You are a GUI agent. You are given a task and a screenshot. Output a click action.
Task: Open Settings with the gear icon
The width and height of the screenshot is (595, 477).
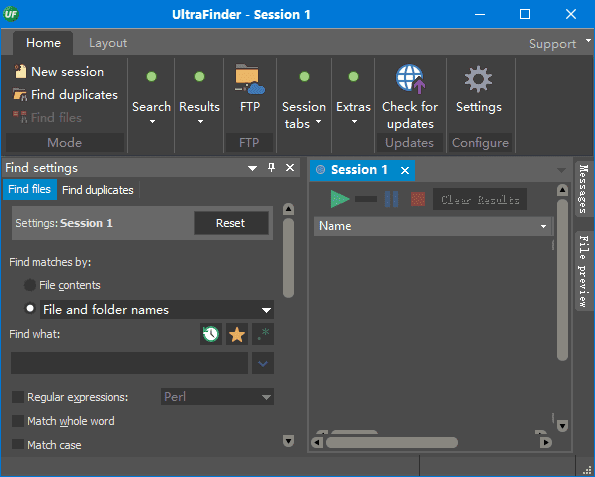click(478, 79)
